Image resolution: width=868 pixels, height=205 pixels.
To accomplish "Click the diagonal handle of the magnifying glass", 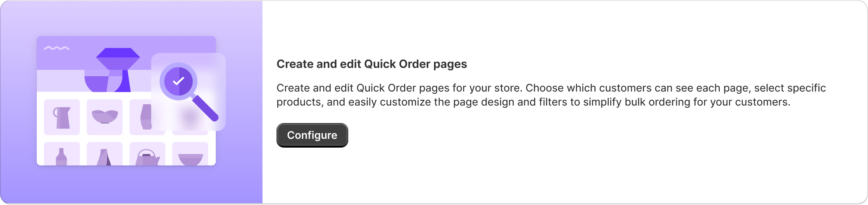I will point(205,108).
